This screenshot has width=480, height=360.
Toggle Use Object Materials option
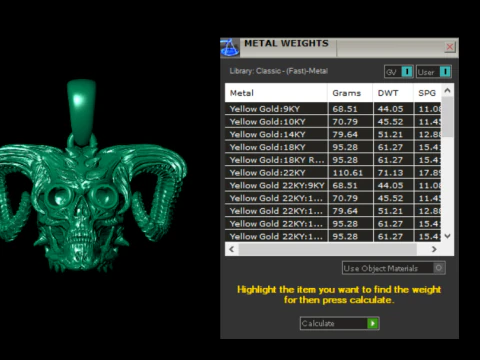[394, 268]
